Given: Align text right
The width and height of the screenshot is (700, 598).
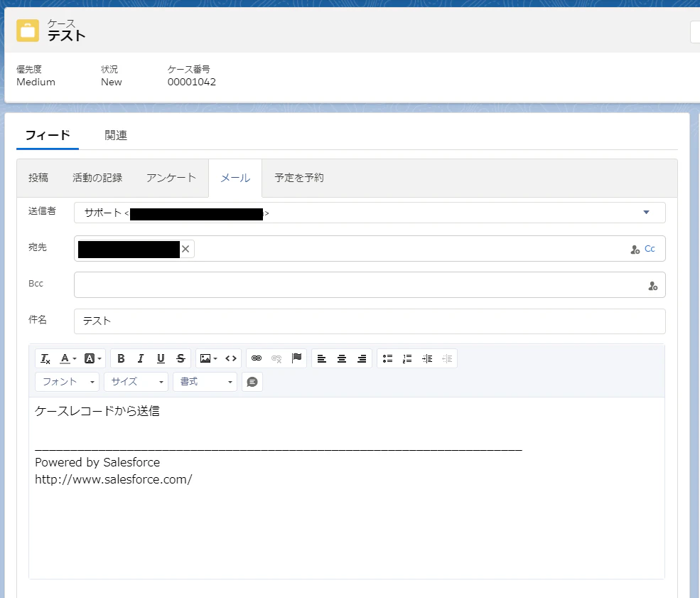Looking at the screenshot, I should (362, 358).
